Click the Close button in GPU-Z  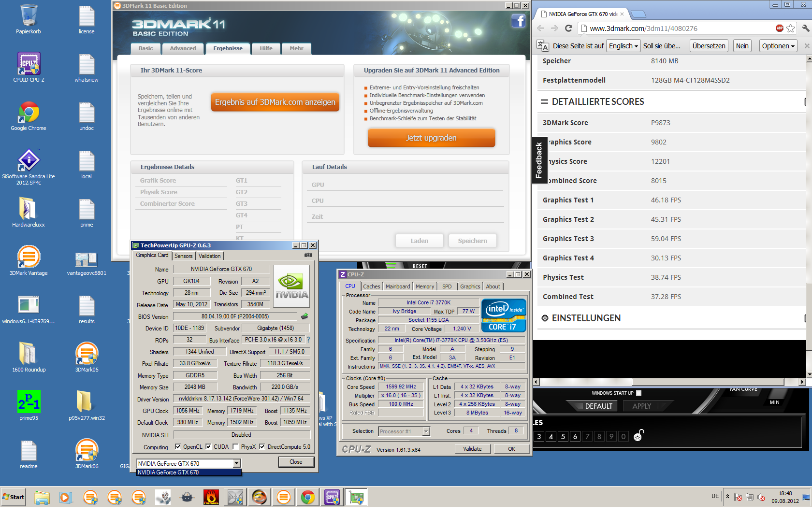pyautogui.click(x=296, y=462)
